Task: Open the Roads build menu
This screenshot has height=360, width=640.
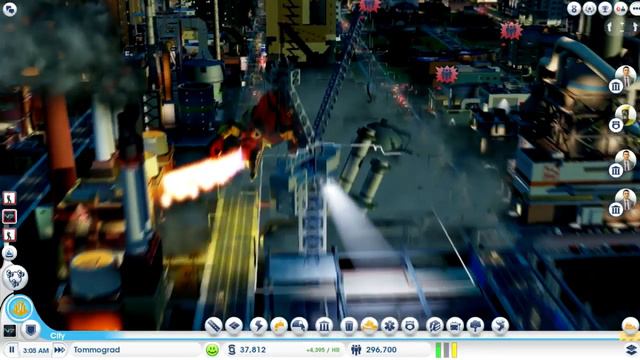Action: [x=213, y=326]
